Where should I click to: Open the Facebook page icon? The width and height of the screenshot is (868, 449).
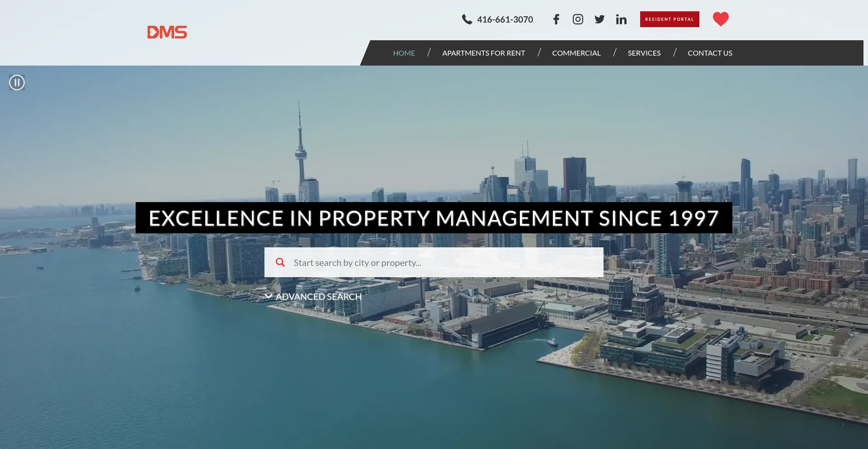[556, 19]
